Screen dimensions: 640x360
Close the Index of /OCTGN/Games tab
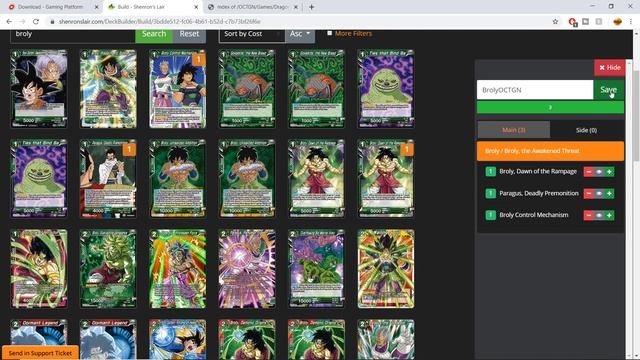coord(296,7)
